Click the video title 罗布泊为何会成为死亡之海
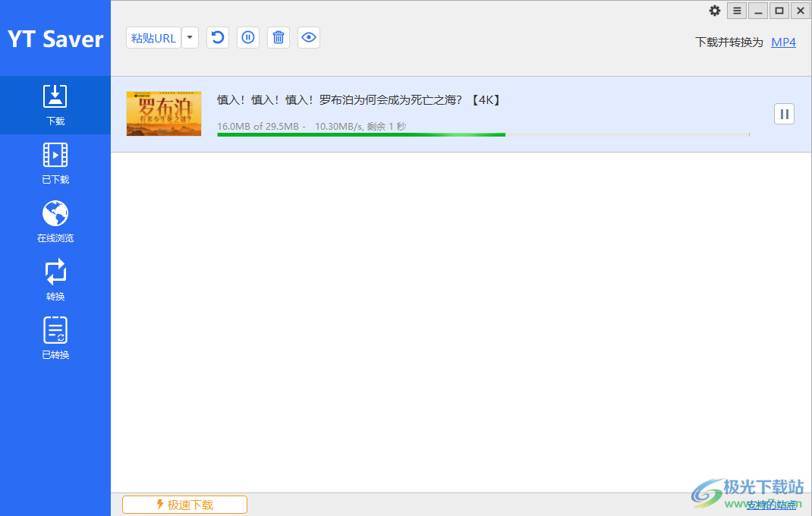This screenshot has width=812, height=516. (358, 100)
